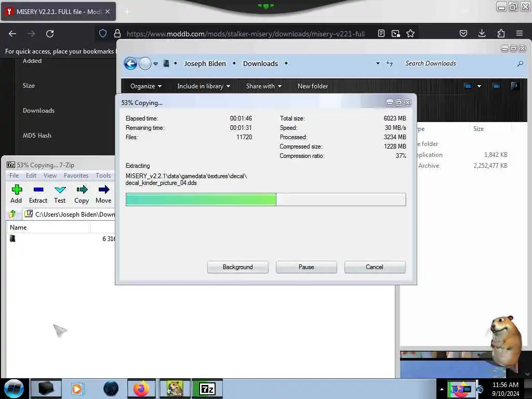
Task: Select the archive item in 7-Zip list
Action: click(x=61, y=239)
